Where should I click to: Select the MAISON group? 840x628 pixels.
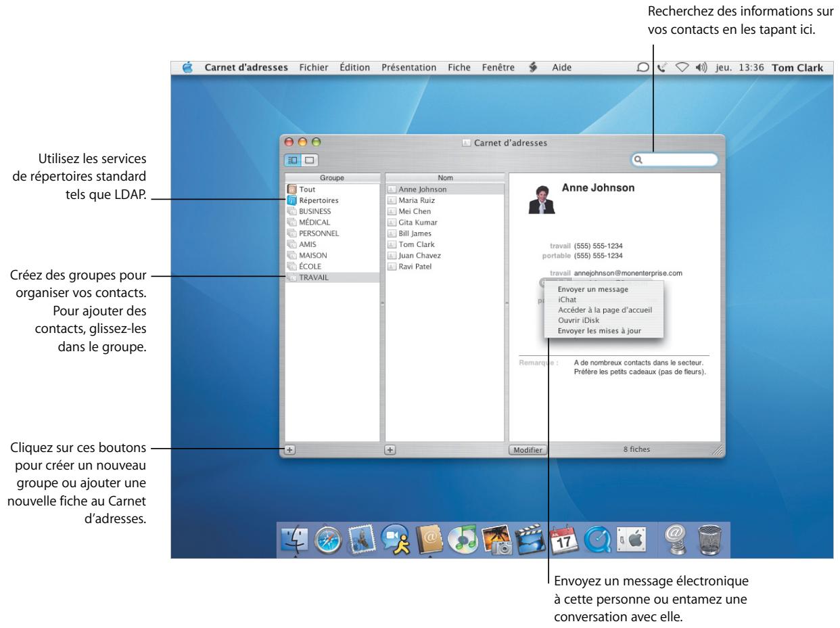click(332, 255)
